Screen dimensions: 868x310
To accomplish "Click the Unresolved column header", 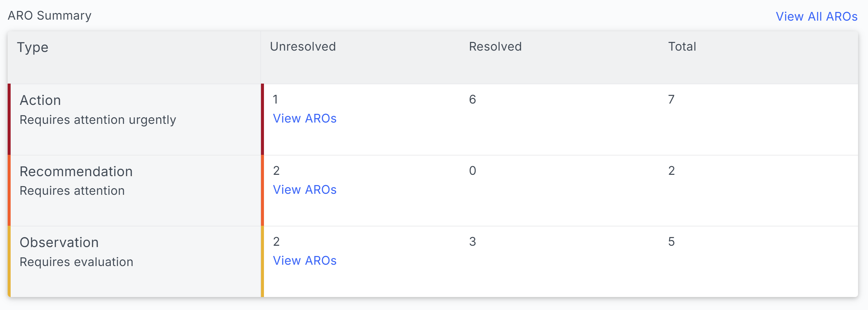I will point(303,47).
